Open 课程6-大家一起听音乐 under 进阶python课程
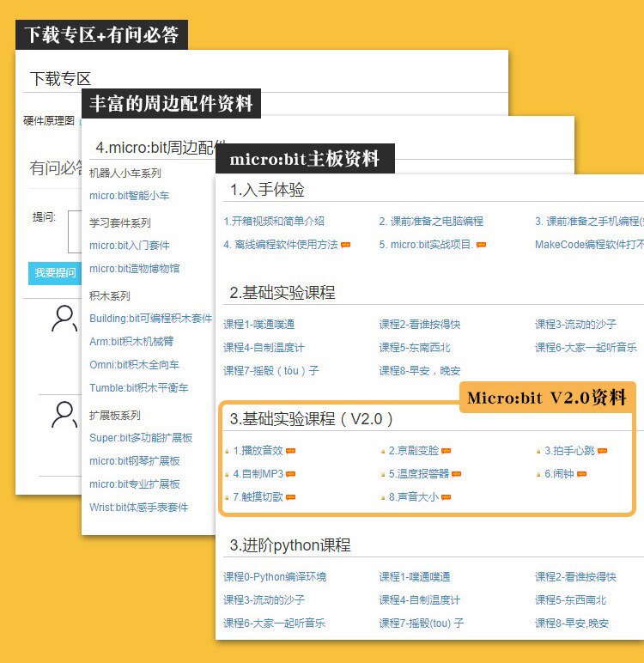The height and width of the screenshot is (663, 644). point(274,623)
